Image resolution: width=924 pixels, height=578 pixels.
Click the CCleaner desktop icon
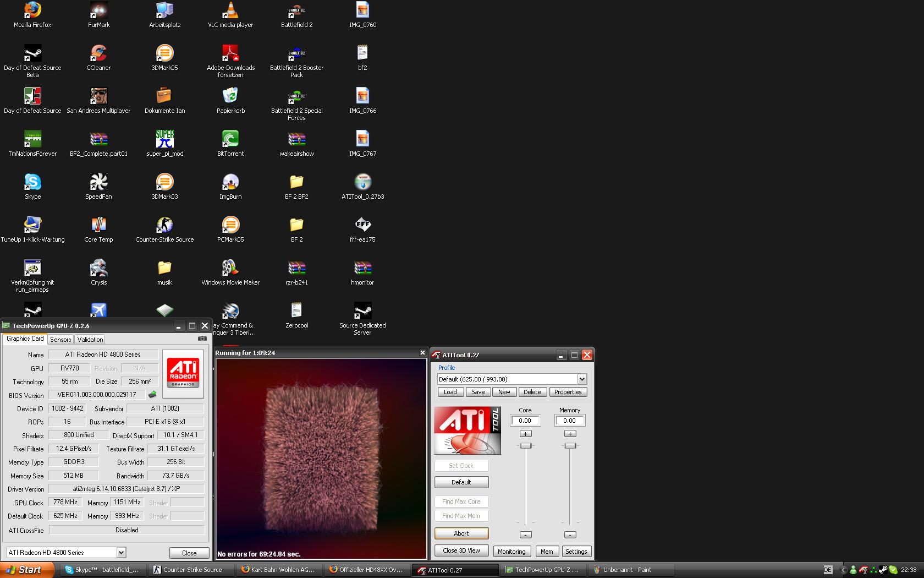pos(99,58)
